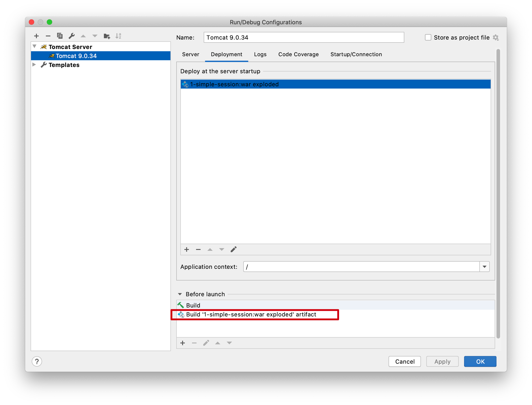Open Application context dropdown
This screenshot has width=532, height=405.
tap(484, 267)
